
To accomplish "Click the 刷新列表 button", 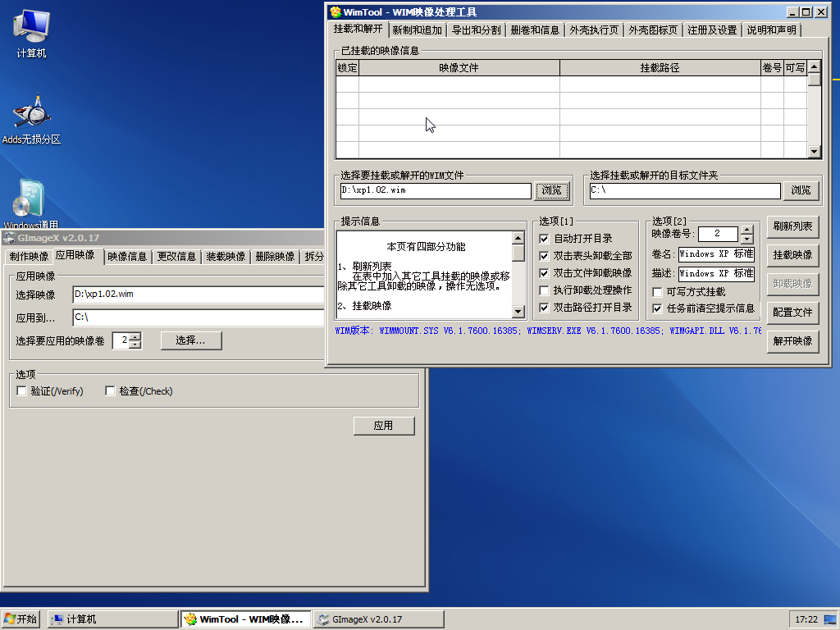I will pyautogui.click(x=792, y=226).
